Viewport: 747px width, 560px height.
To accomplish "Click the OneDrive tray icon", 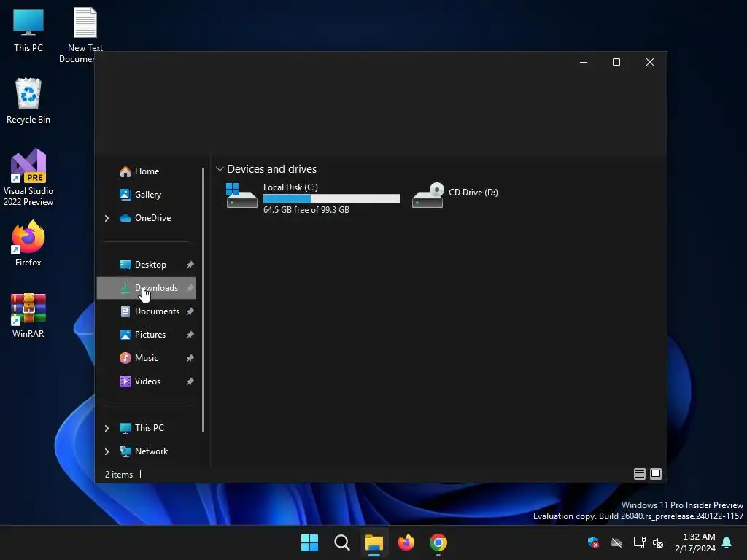I will click(616, 542).
